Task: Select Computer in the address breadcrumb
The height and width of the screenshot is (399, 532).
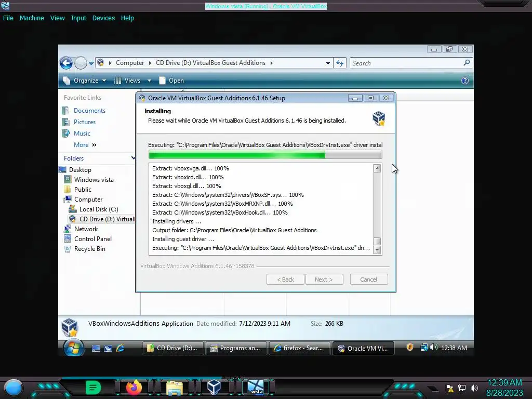Action: coord(130,63)
